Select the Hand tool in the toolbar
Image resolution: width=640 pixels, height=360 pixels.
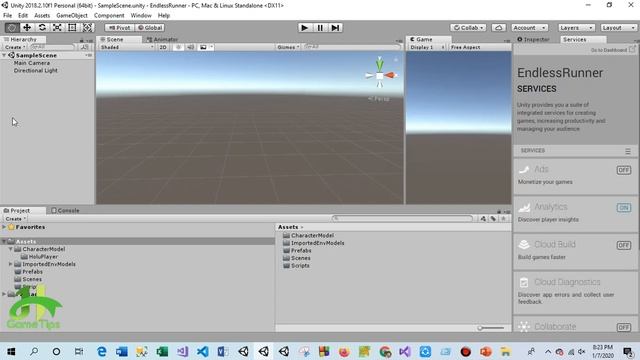coord(12,27)
